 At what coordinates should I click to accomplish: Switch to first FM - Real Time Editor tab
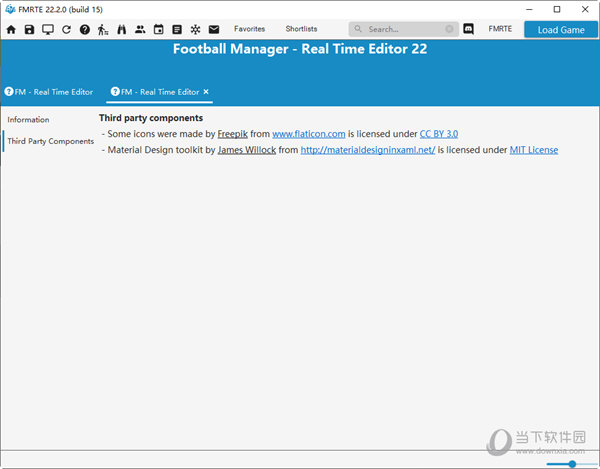point(49,92)
